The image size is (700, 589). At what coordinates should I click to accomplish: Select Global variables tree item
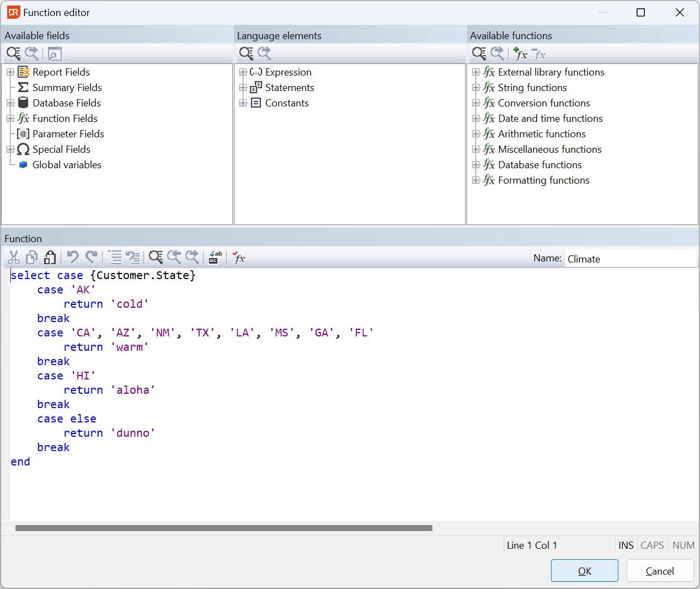pos(67,165)
